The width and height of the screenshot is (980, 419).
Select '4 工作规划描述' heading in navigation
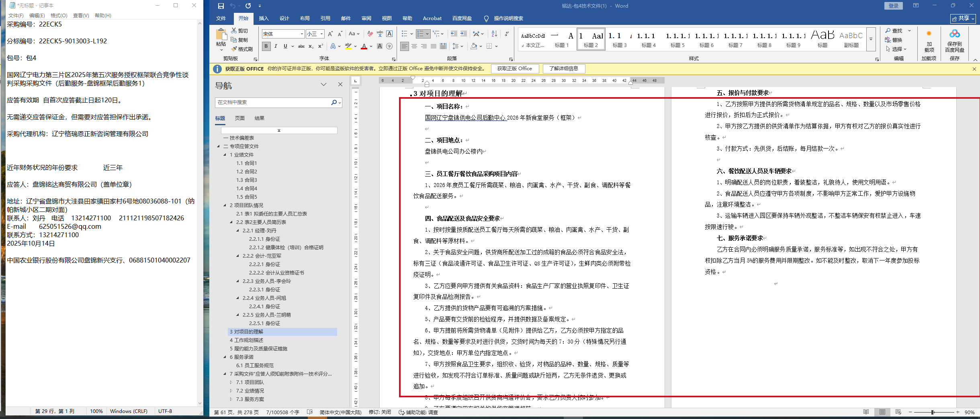[x=246, y=340]
